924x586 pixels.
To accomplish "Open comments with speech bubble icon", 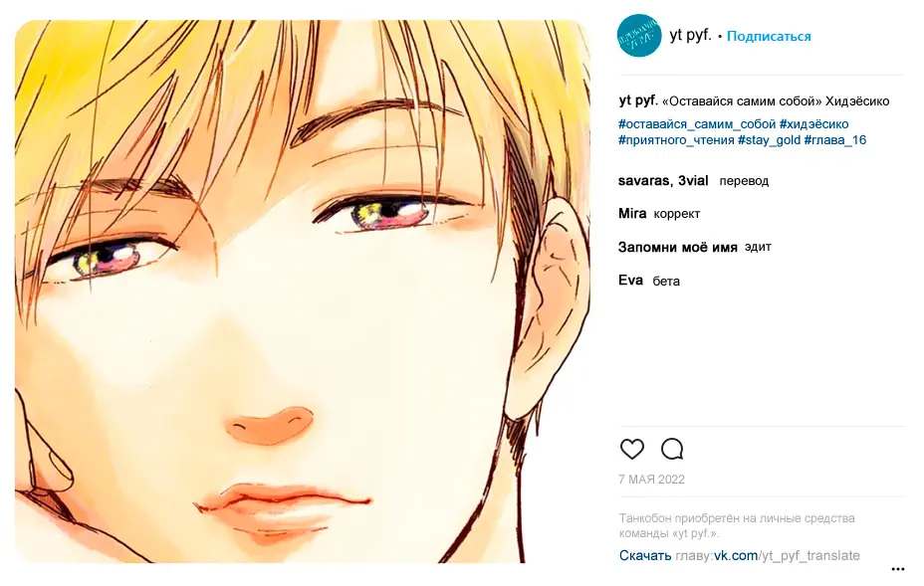I will pyautogui.click(x=672, y=450).
